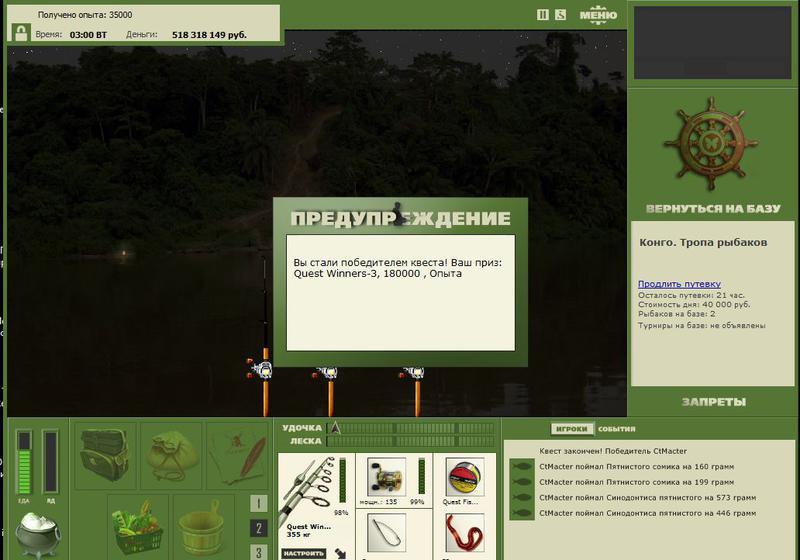The width and height of the screenshot is (800, 560).
Task: Select rod slot 3
Action: pos(259,552)
